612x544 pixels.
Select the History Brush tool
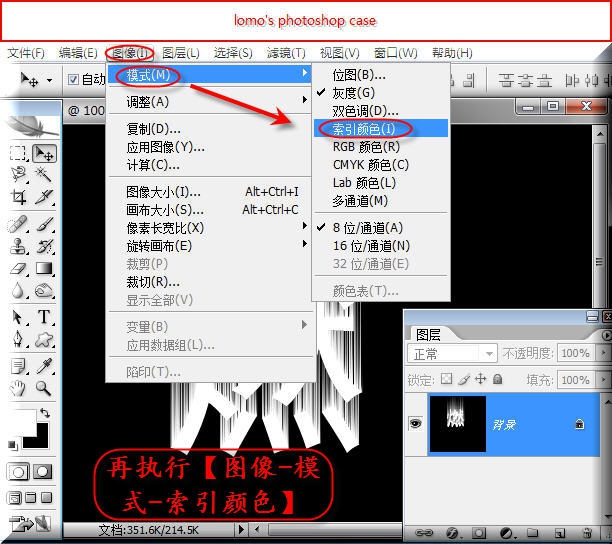44,246
